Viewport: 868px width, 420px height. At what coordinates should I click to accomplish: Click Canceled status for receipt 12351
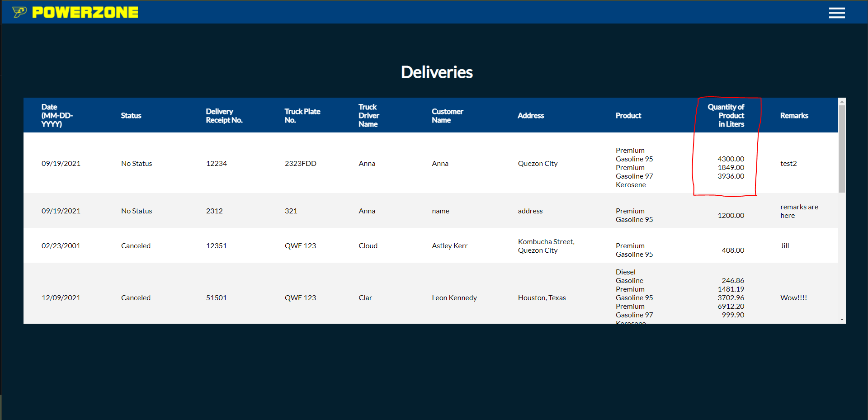(136, 246)
